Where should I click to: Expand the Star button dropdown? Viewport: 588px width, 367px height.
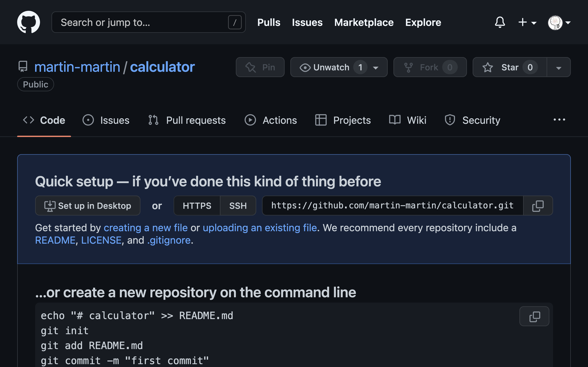(x=558, y=67)
